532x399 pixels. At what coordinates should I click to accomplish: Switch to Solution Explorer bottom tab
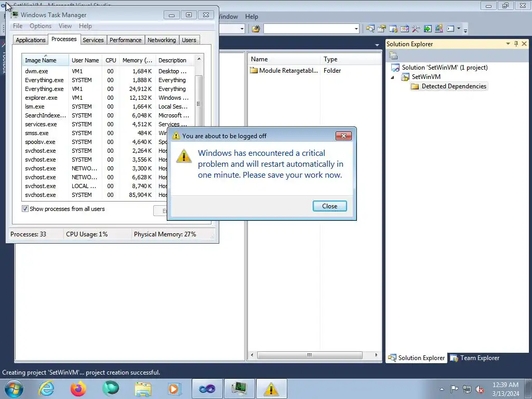(416, 358)
